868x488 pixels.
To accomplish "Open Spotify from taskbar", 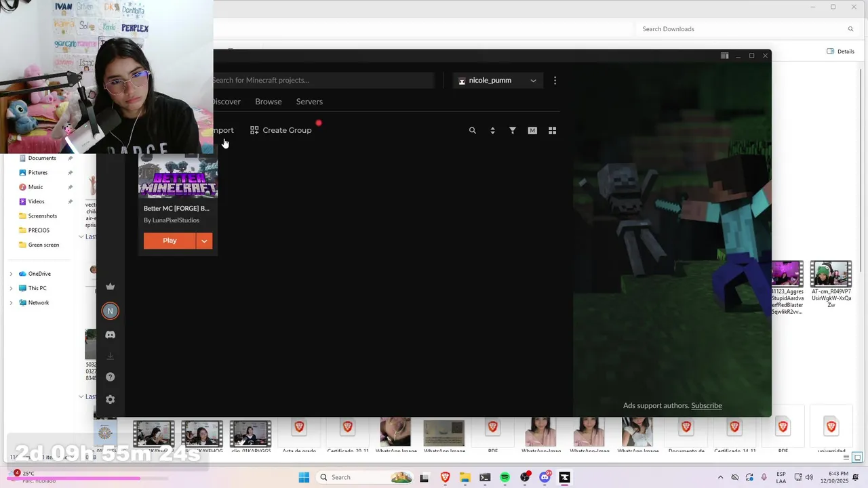I will [505, 477].
